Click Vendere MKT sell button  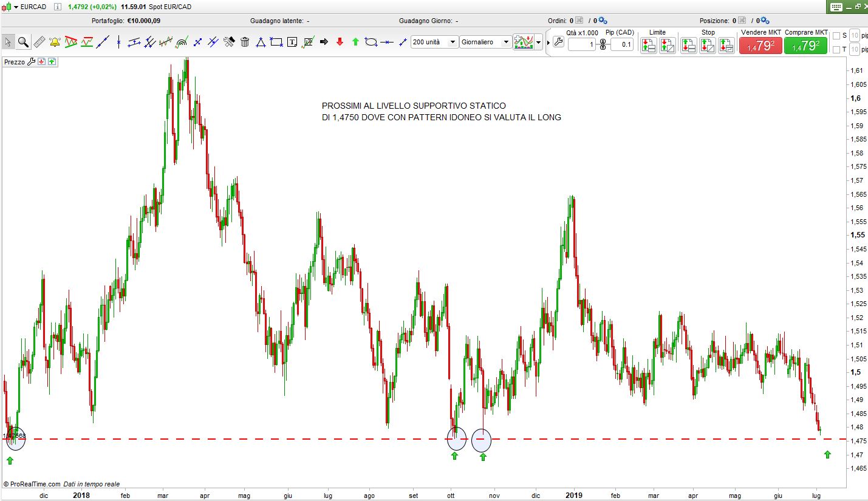click(x=760, y=46)
